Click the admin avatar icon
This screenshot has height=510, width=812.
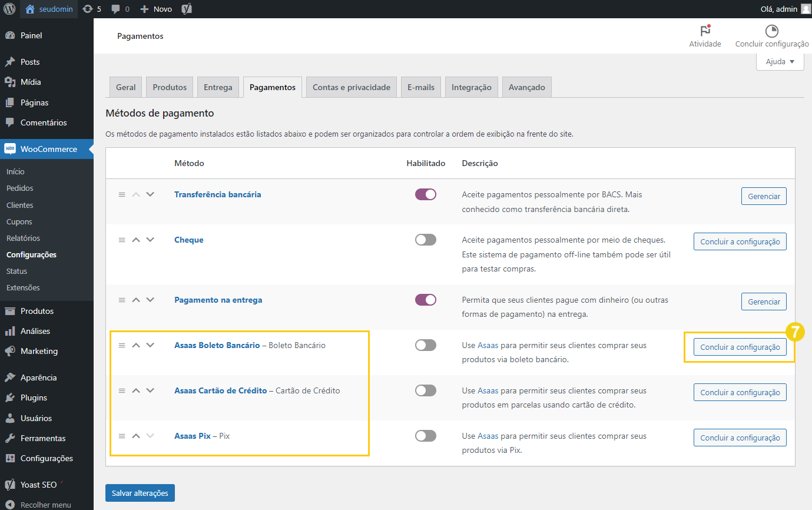click(806, 9)
